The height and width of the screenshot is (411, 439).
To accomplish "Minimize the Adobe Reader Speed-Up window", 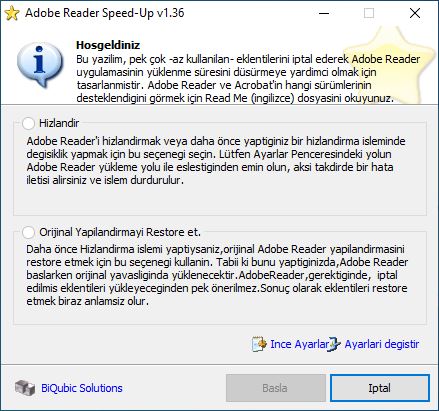I will click(x=324, y=13).
